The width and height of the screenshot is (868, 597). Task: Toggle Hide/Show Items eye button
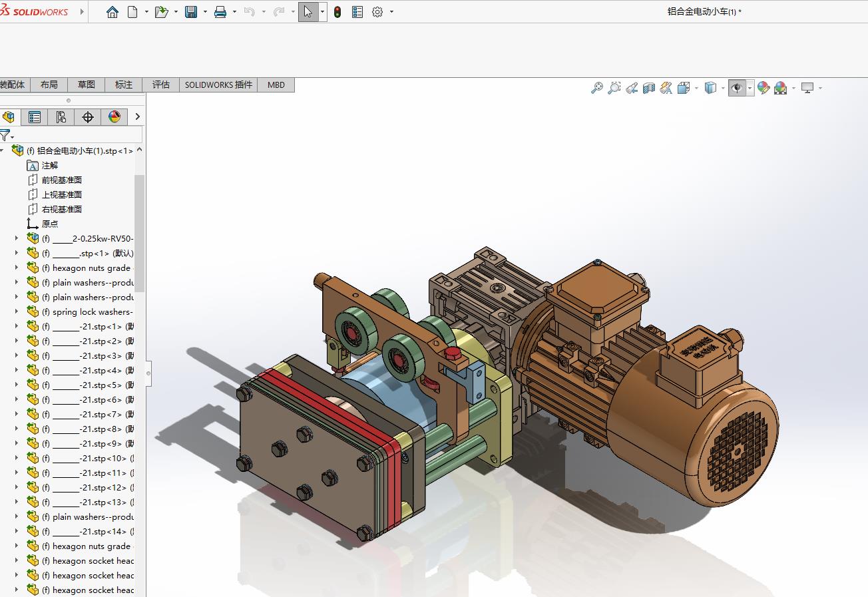[737, 88]
